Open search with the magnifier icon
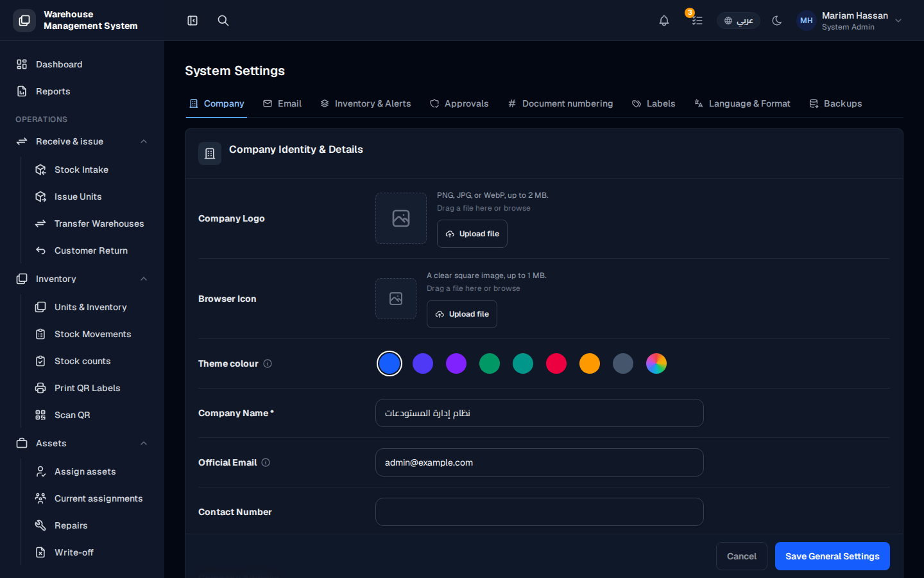 (x=223, y=21)
